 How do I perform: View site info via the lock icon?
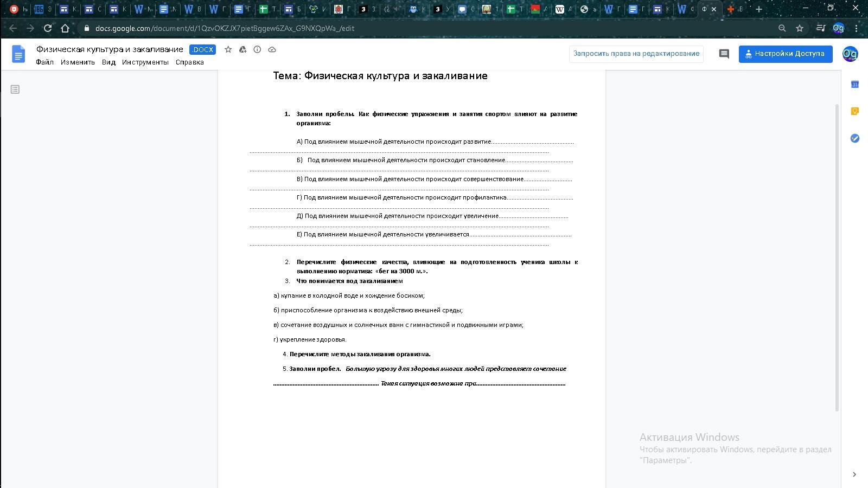coord(87,28)
